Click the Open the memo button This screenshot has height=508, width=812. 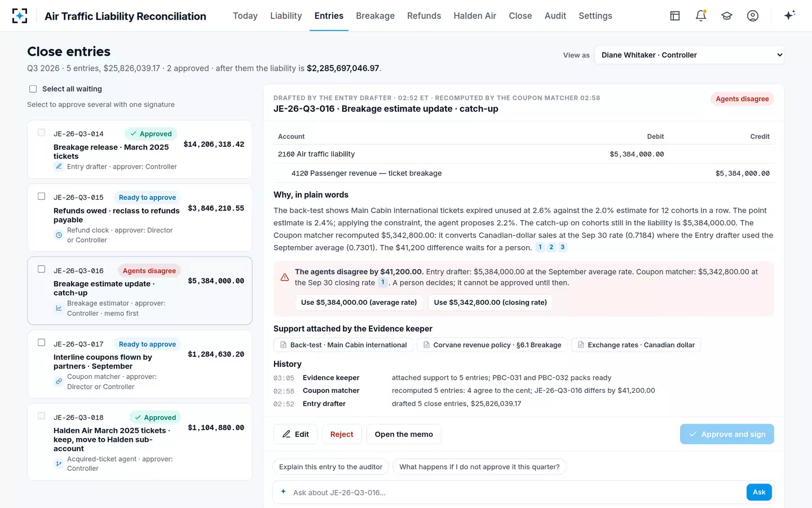(404, 434)
